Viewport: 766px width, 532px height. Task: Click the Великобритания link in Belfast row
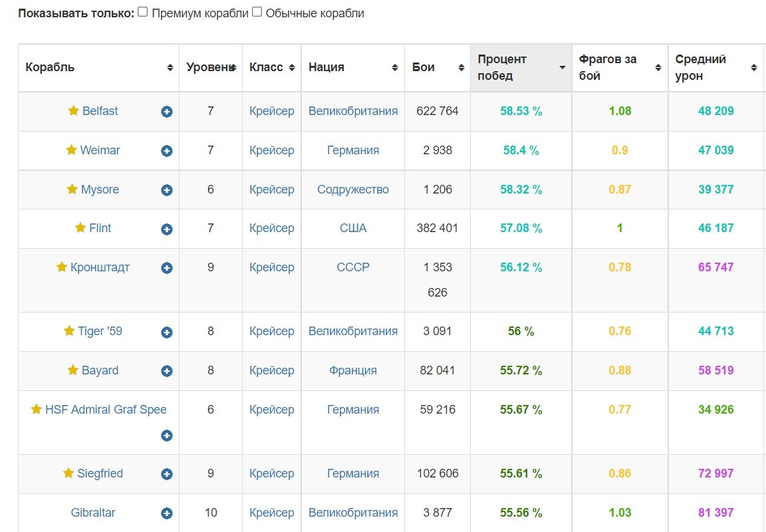pos(352,111)
